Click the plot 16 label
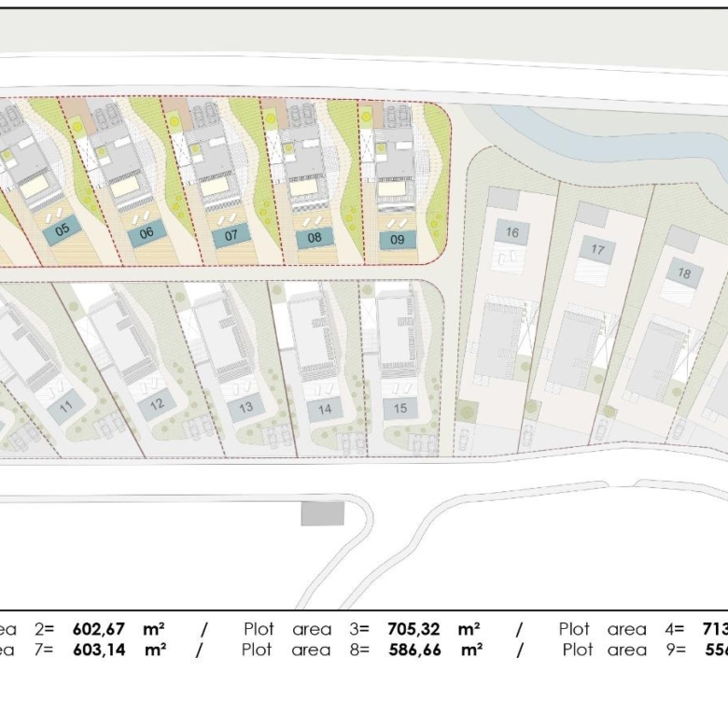 coord(511,232)
